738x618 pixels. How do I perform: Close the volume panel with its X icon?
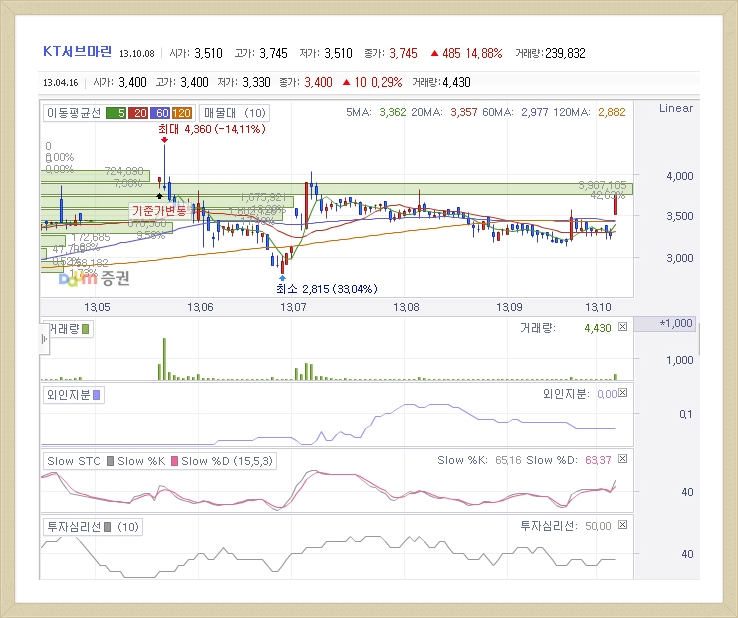(x=622, y=327)
